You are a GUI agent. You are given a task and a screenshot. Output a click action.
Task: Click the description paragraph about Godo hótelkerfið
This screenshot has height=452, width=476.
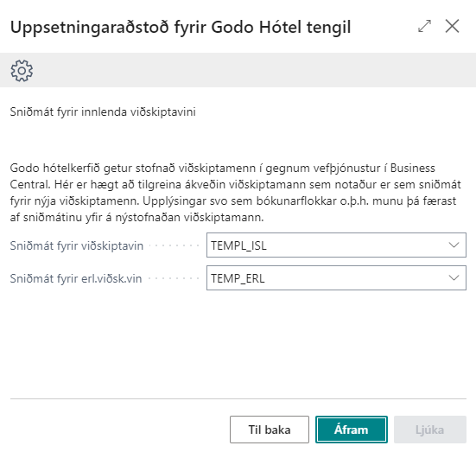236,193
